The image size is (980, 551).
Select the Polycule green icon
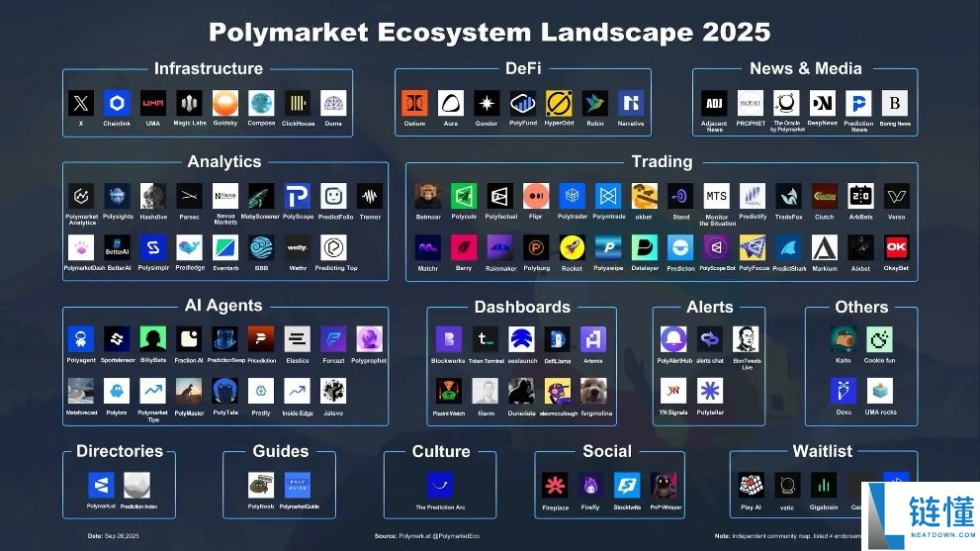pos(464,197)
